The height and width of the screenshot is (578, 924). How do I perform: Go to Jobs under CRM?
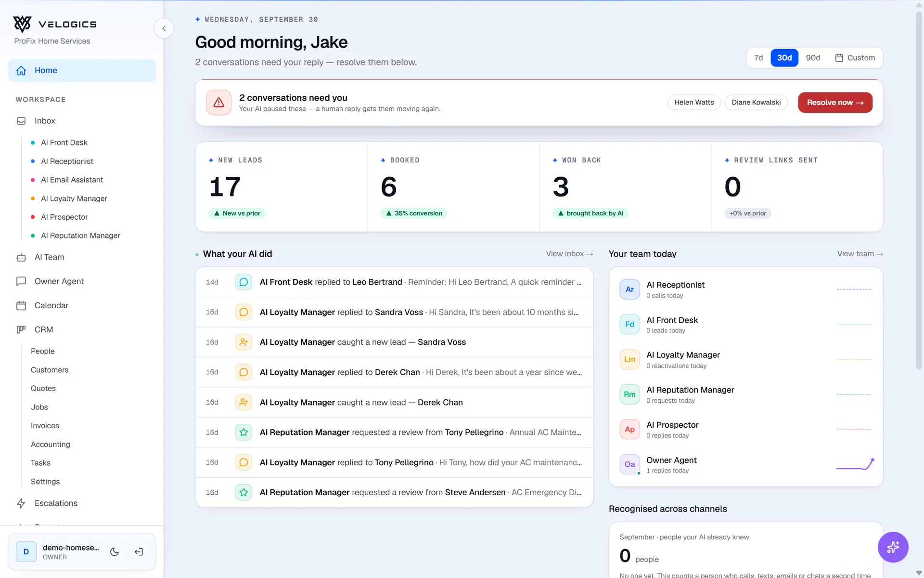pos(39,407)
